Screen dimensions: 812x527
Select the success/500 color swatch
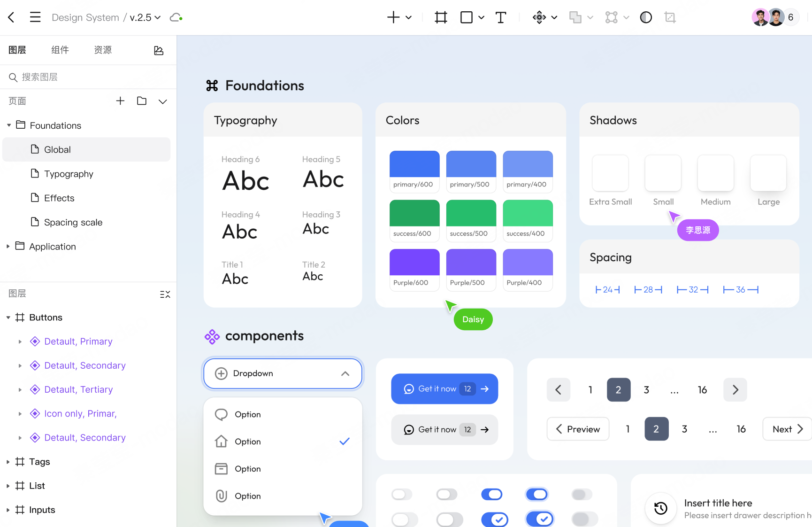pyautogui.click(x=471, y=221)
